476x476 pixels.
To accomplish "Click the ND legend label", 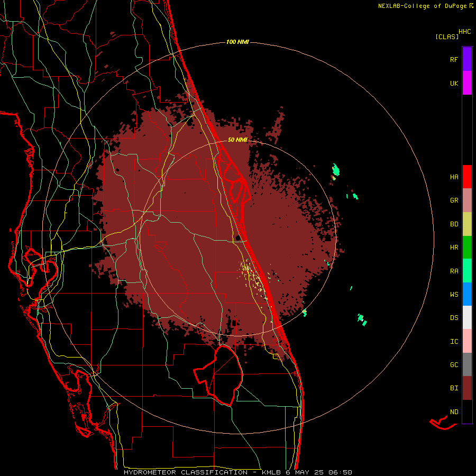I will (x=454, y=412).
